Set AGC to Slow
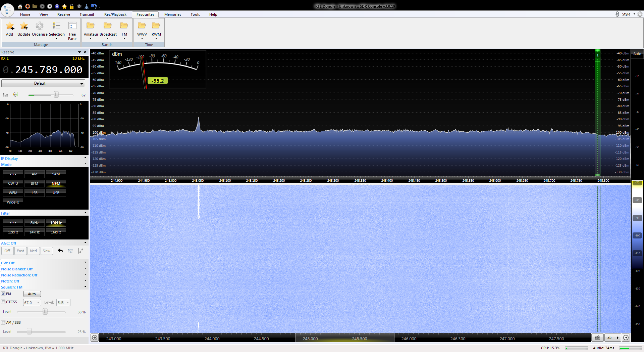Image resolution: width=644 pixels, height=352 pixels. [x=47, y=251]
